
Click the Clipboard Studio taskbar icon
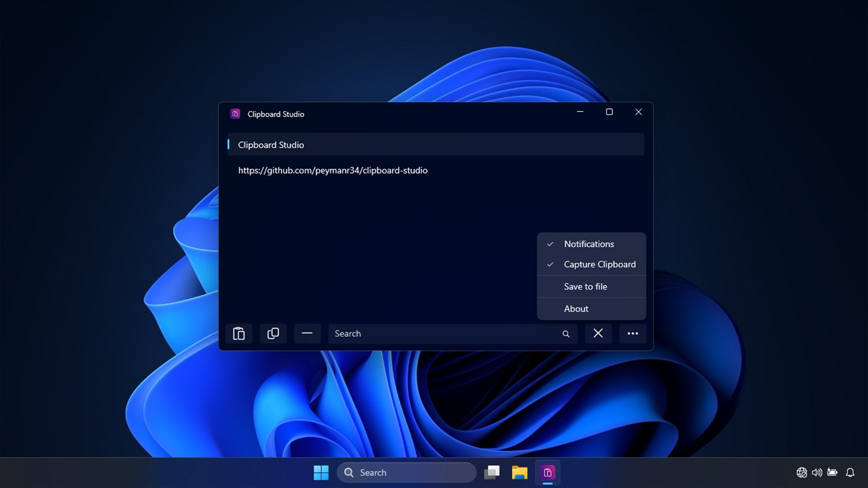click(548, 472)
